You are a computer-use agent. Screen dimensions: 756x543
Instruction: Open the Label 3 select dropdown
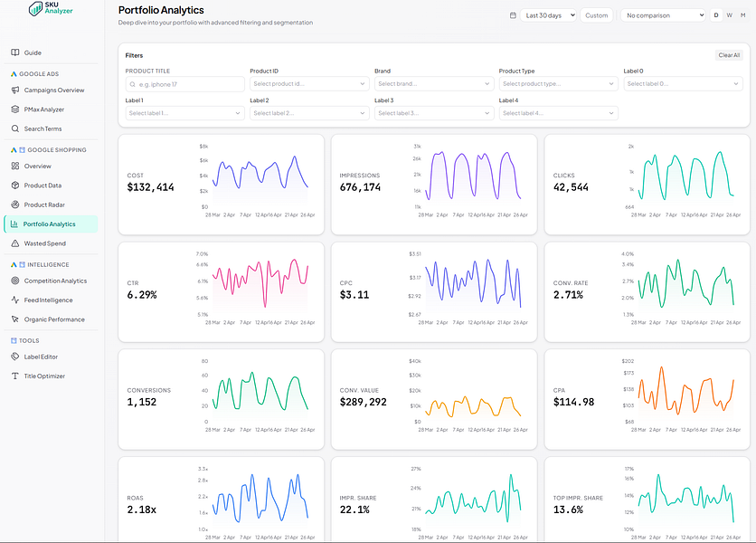click(434, 113)
